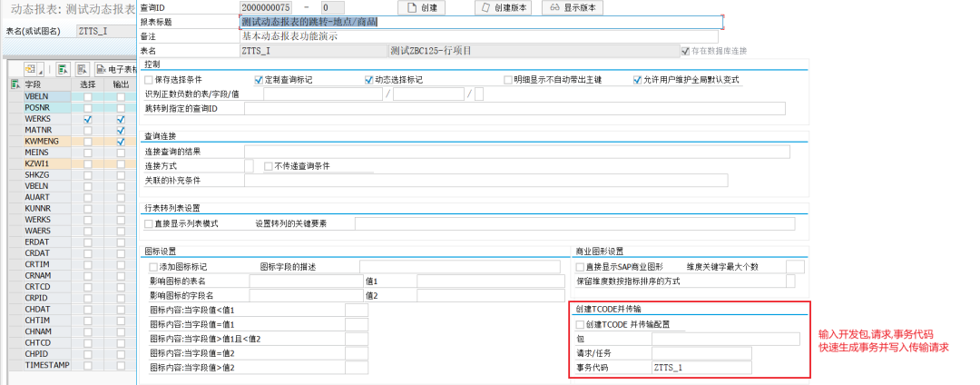The height and width of the screenshot is (385, 980).
Task: Click the 图标内容:当字段值=值2 input box
Action: tap(357, 353)
